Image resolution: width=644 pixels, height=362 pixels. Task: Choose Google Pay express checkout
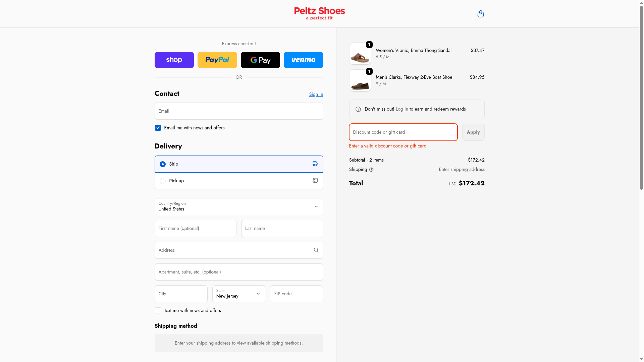click(260, 60)
